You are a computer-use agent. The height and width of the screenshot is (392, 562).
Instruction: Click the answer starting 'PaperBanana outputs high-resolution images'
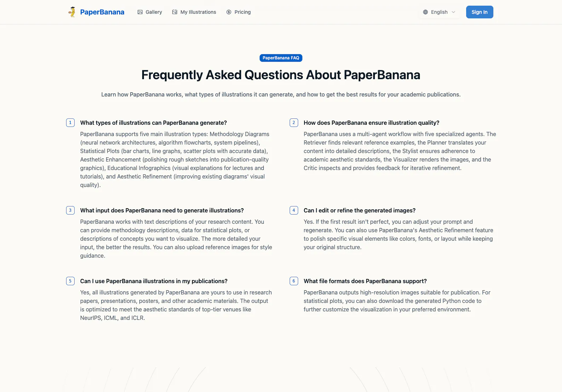tap(397, 301)
